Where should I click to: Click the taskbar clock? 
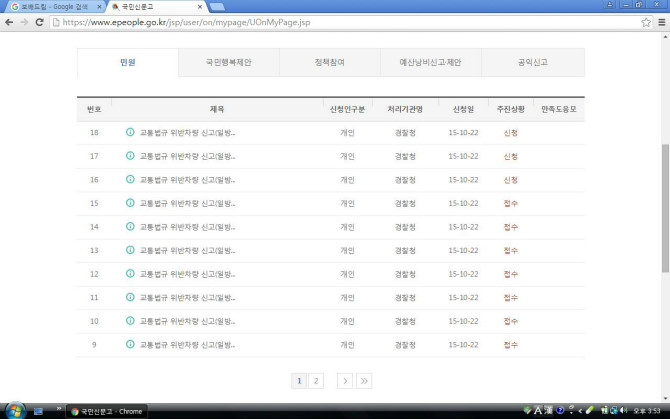[x=647, y=411]
